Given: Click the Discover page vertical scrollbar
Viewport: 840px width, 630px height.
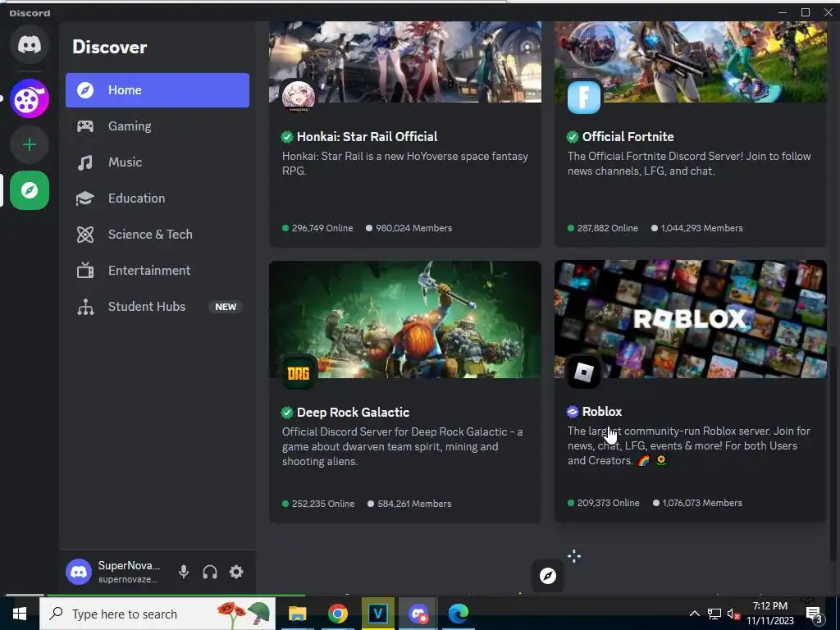Looking at the screenshot, I should (834, 453).
